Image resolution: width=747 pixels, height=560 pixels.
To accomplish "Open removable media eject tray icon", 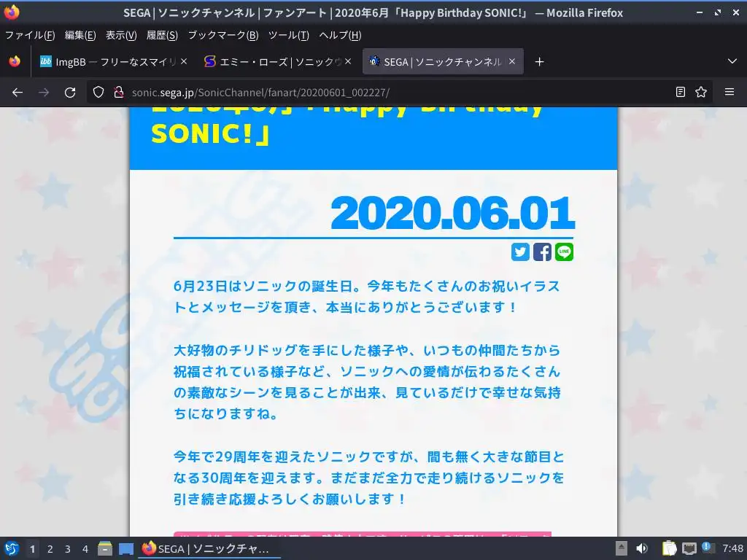I will coord(622,548).
